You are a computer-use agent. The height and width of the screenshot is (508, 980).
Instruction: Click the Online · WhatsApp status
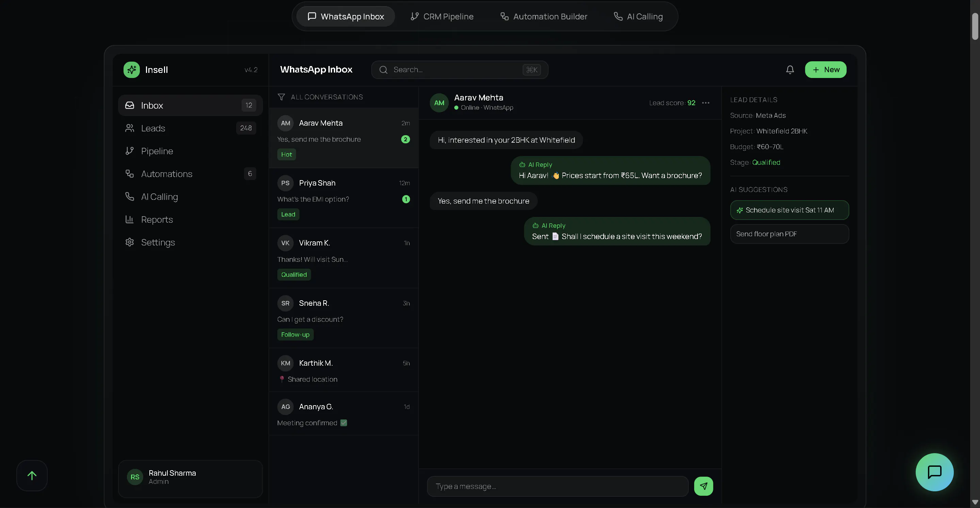[484, 108]
